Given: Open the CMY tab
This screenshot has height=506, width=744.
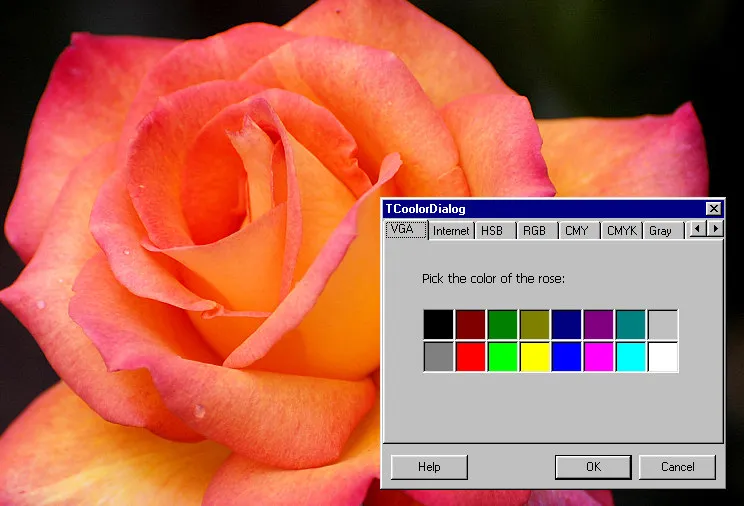Looking at the screenshot, I should pyautogui.click(x=579, y=231).
